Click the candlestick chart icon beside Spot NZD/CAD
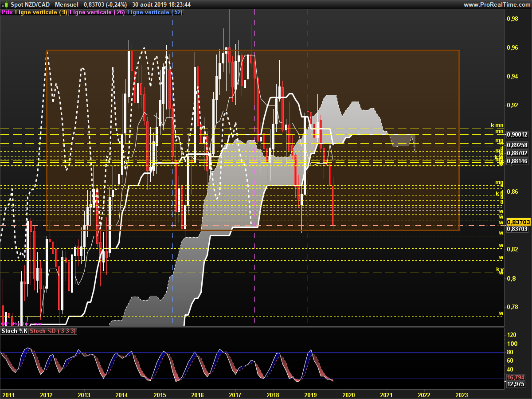532x399 pixels. [x=5, y=4]
